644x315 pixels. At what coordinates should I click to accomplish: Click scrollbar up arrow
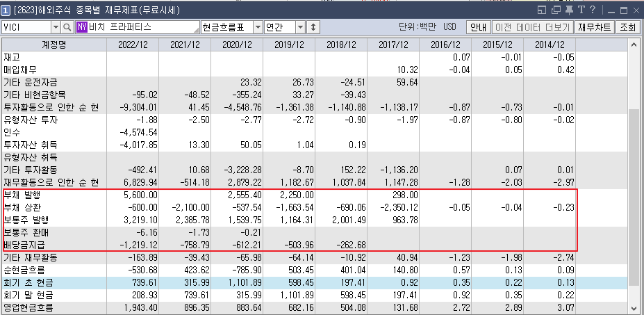[634, 45]
